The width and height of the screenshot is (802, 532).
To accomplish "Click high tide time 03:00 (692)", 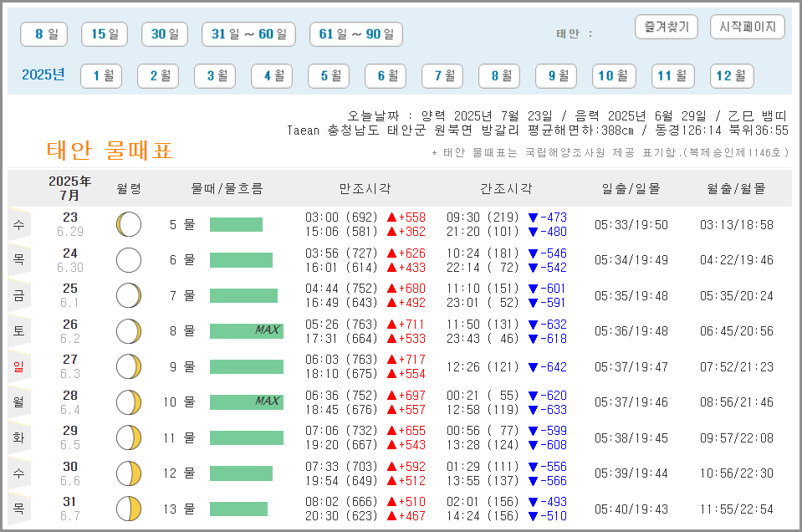I will (341, 217).
